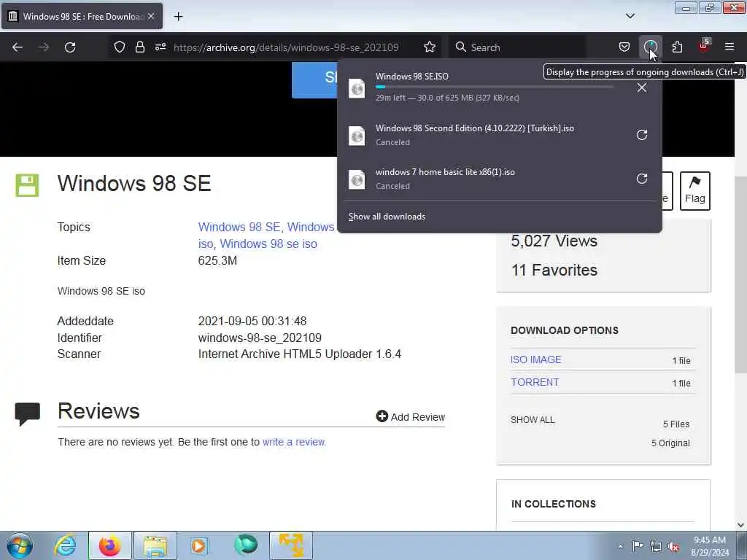Click the windows 7 home basic lite file icon

pyautogui.click(x=357, y=179)
